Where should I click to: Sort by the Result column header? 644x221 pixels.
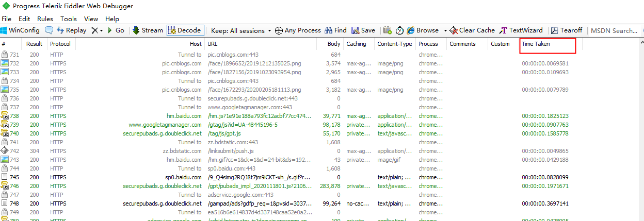[x=35, y=44]
